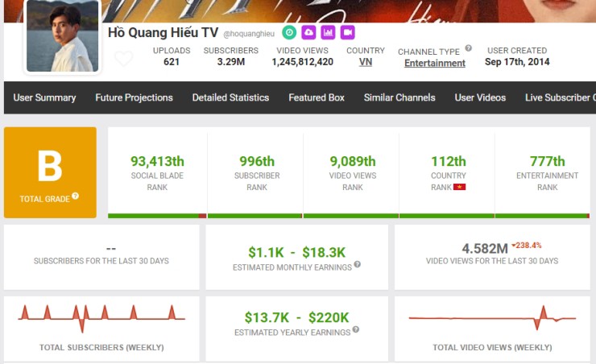Open the purple bar chart icon
Image resolution: width=596 pixels, height=364 pixels.
328,32
